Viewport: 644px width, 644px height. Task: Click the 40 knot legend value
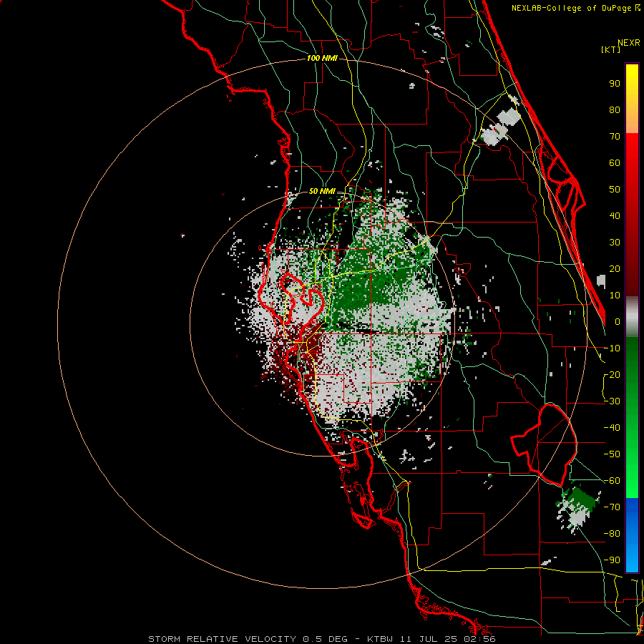coord(615,216)
